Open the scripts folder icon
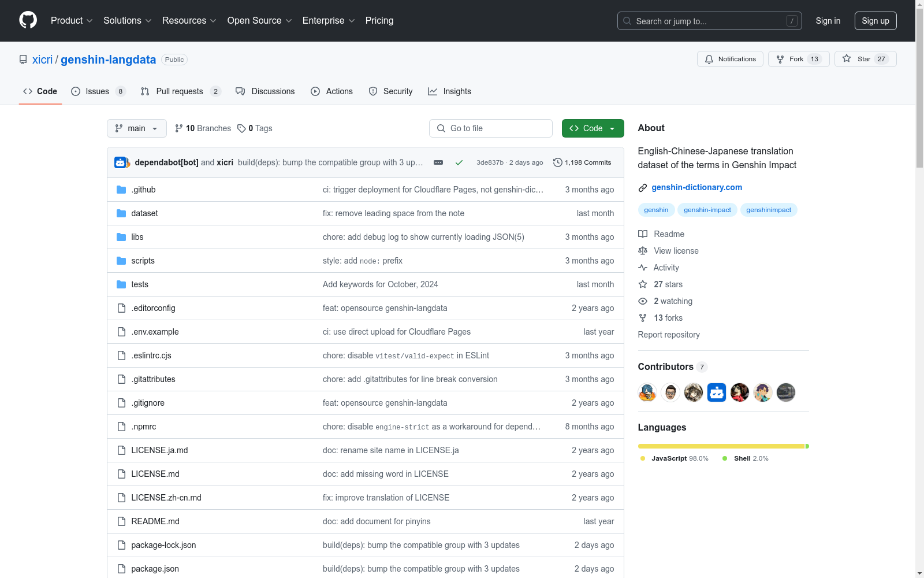 [121, 261]
